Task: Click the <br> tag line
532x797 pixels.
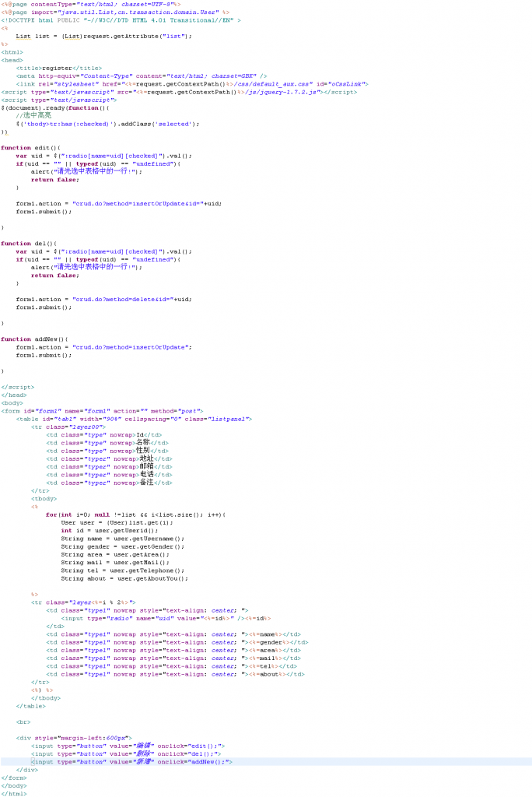Action: click(x=23, y=722)
